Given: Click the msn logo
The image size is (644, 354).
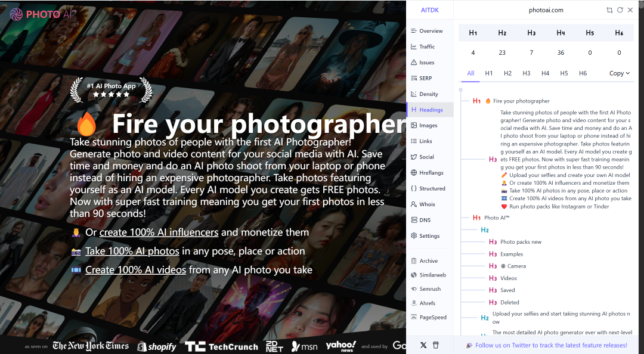Looking at the screenshot, I should 304,347.
